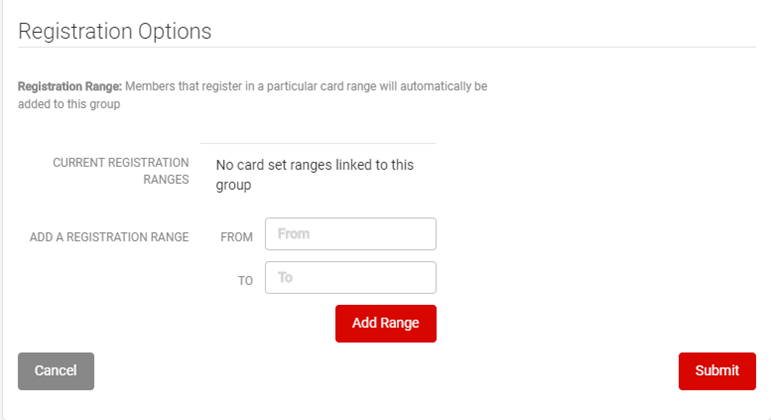The width and height of the screenshot is (771, 420).
Task: Click the 'No card set ranges linked' message
Action: pos(315,175)
